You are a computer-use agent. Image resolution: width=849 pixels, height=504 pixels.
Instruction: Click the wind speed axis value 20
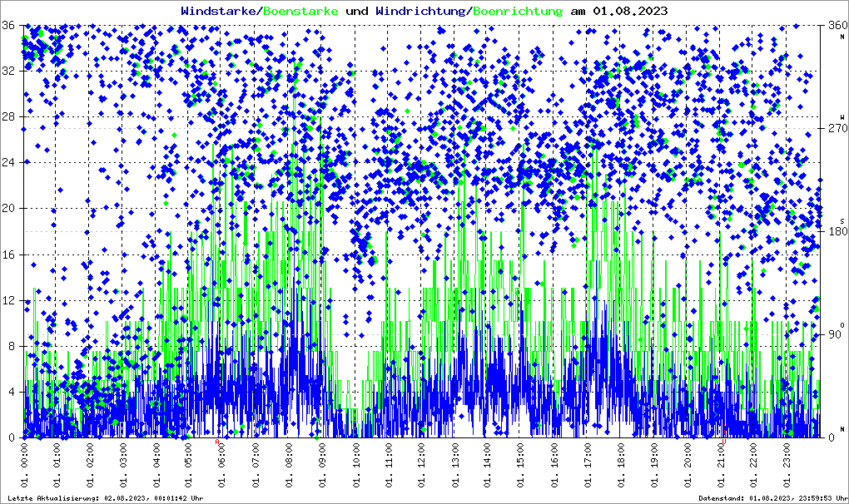coord(8,208)
